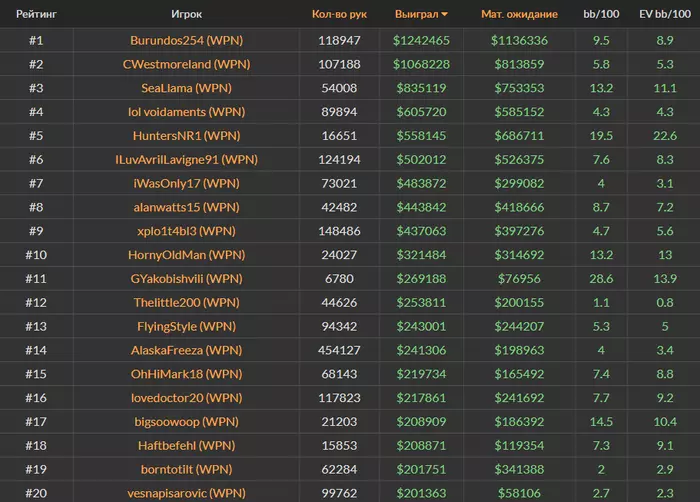This screenshot has height=502, width=700.
Task: Select hand count 62284
Action: coord(339,469)
